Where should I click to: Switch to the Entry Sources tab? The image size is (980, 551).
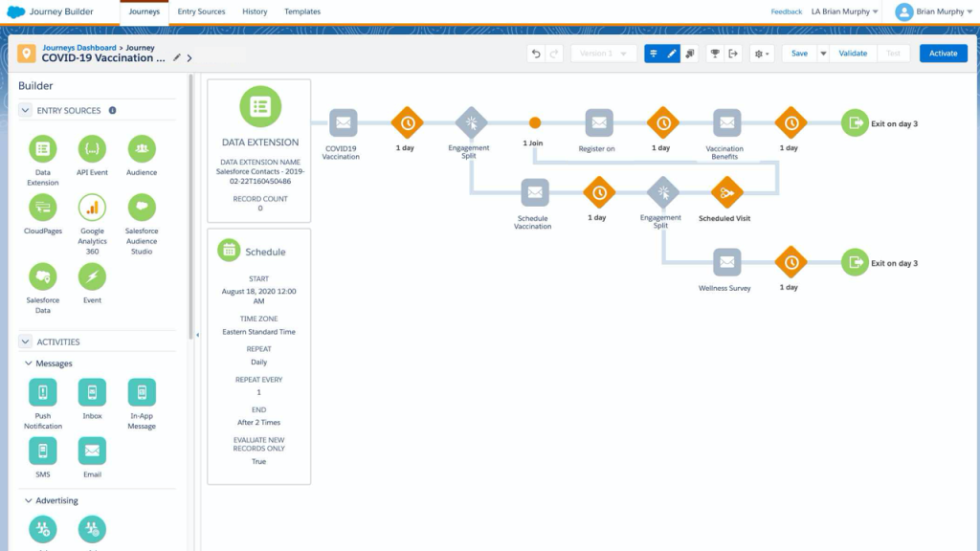201,11
